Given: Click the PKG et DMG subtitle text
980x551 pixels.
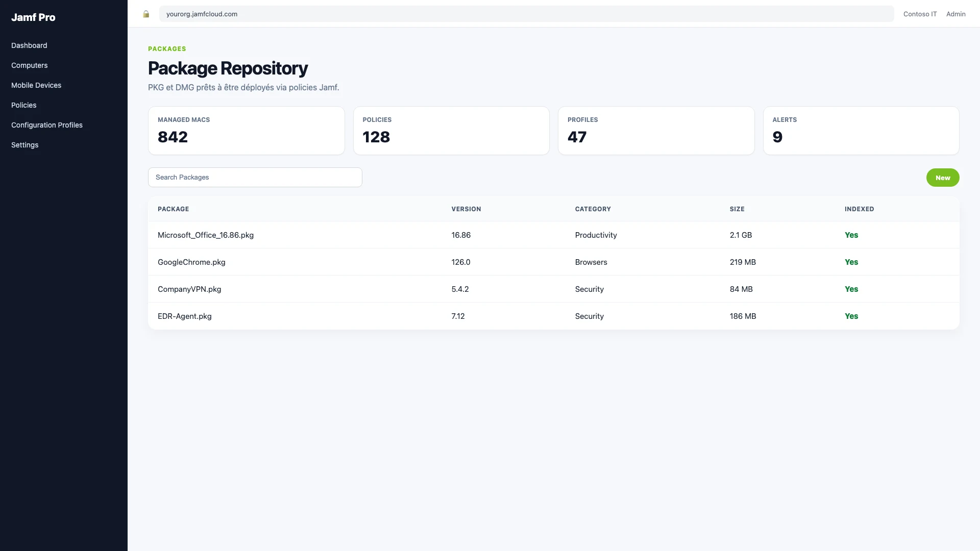Looking at the screenshot, I should pos(243,88).
